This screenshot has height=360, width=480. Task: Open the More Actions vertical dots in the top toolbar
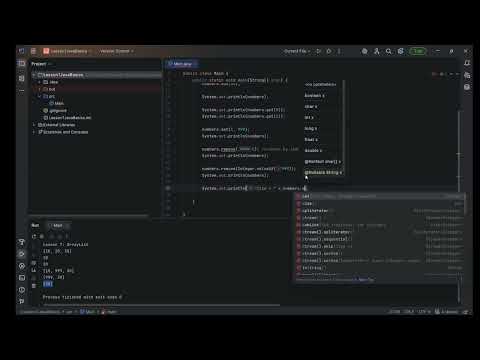pyautogui.click(x=339, y=51)
